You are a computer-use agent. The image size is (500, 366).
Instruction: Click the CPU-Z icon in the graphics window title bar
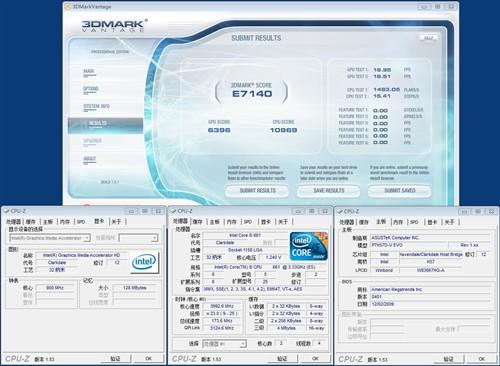(6, 211)
